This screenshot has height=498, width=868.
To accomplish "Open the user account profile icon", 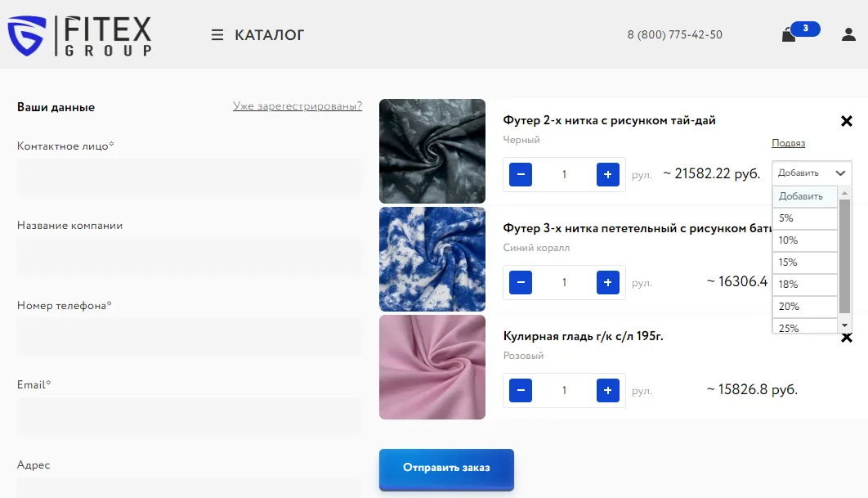I will [x=848, y=35].
